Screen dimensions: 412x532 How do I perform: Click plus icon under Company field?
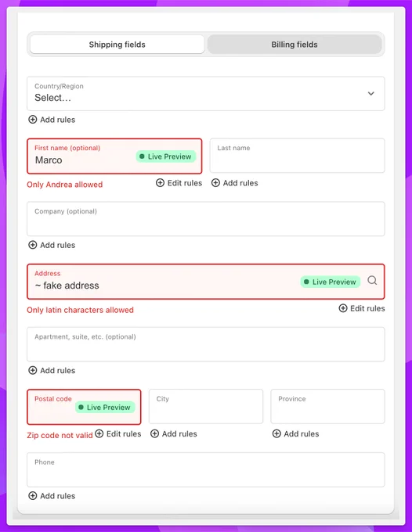pos(33,245)
